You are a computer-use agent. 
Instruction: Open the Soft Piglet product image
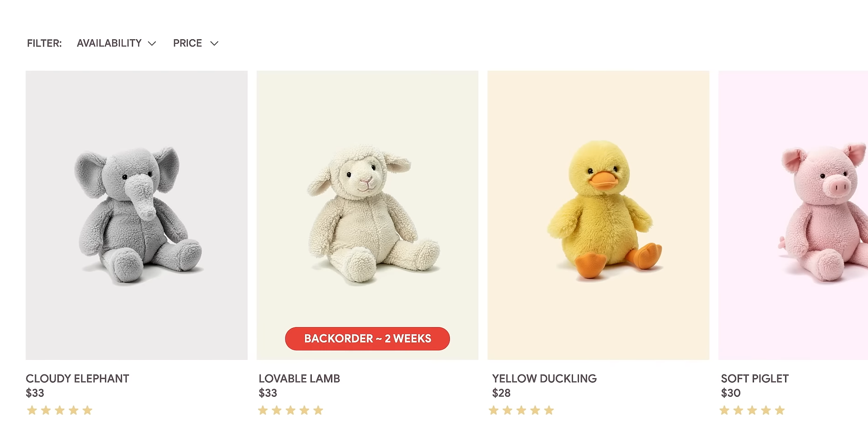(793, 215)
